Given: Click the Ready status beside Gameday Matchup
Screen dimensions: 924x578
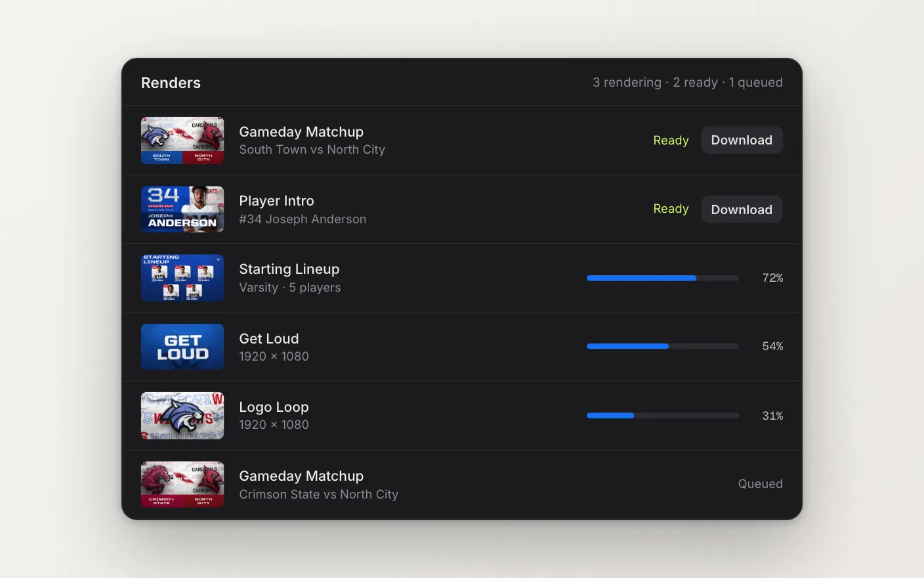Looking at the screenshot, I should [x=671, y=141].
